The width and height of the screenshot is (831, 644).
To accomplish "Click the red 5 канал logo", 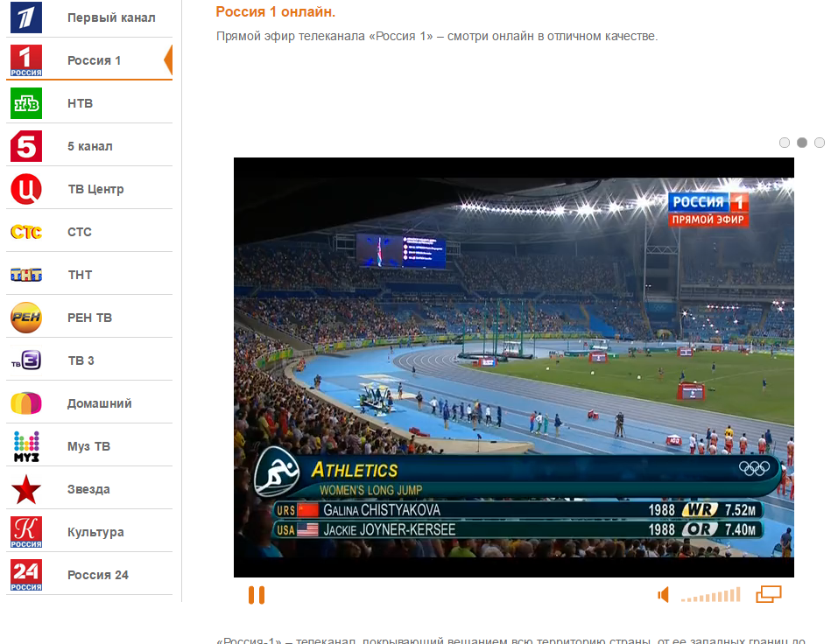I will click(x=26, y=146).
